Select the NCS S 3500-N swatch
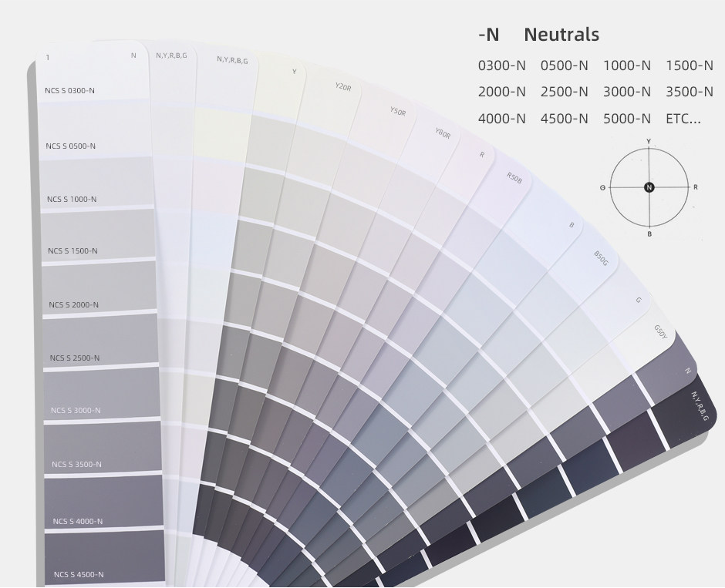Screen dimensions: 725x588 (x=103, y=448)
